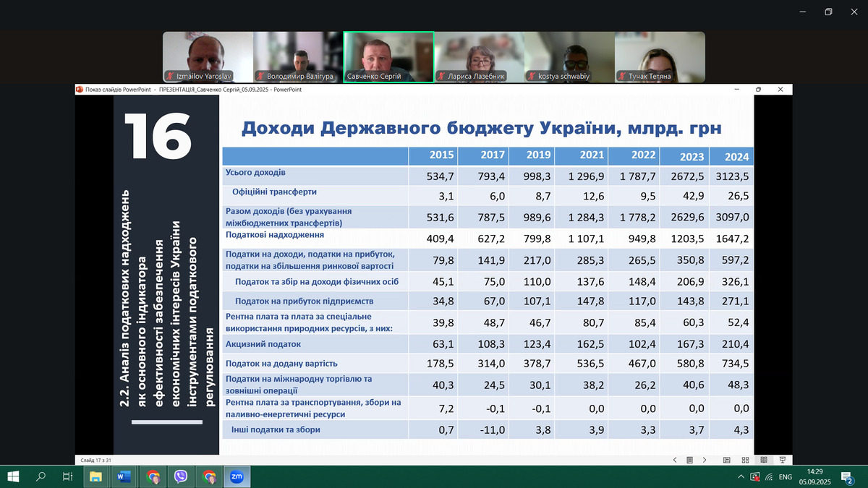Open Viber from the taskbar

pos(180,476)
